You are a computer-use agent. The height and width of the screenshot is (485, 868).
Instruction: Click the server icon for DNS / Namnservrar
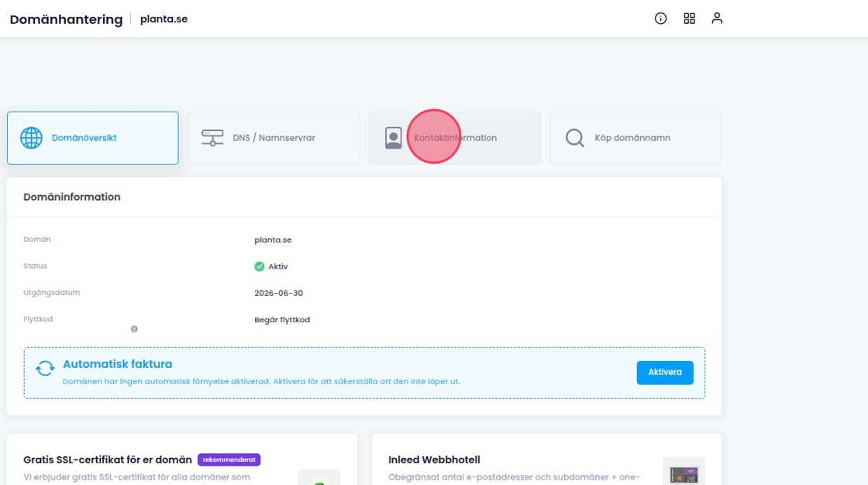(212, 138)
